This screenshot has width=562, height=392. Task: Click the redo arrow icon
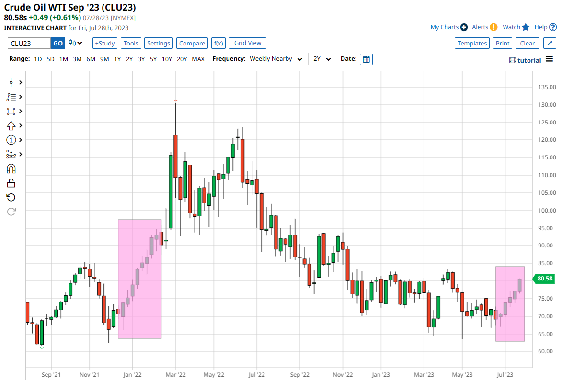tap(11, 212)
